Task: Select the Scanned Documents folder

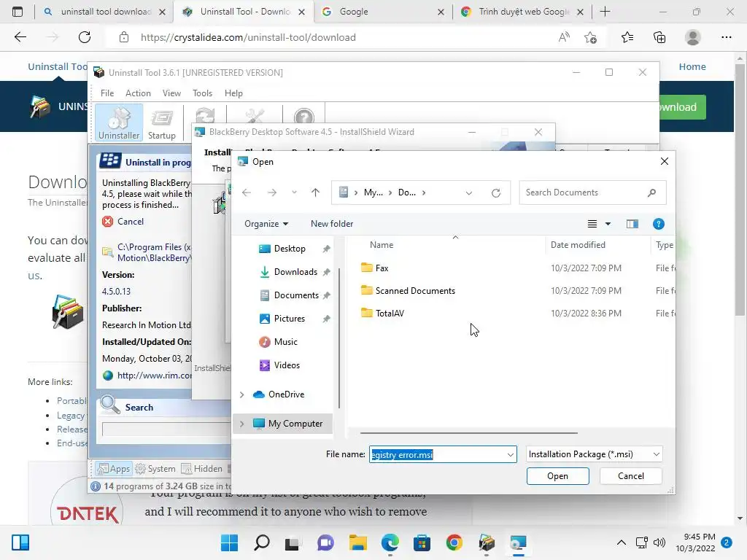Action: tap(415, 290)
